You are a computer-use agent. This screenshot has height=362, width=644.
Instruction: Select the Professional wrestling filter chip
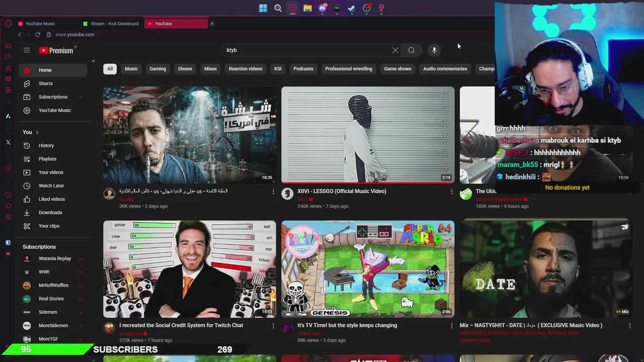click(x=349, y=69)
